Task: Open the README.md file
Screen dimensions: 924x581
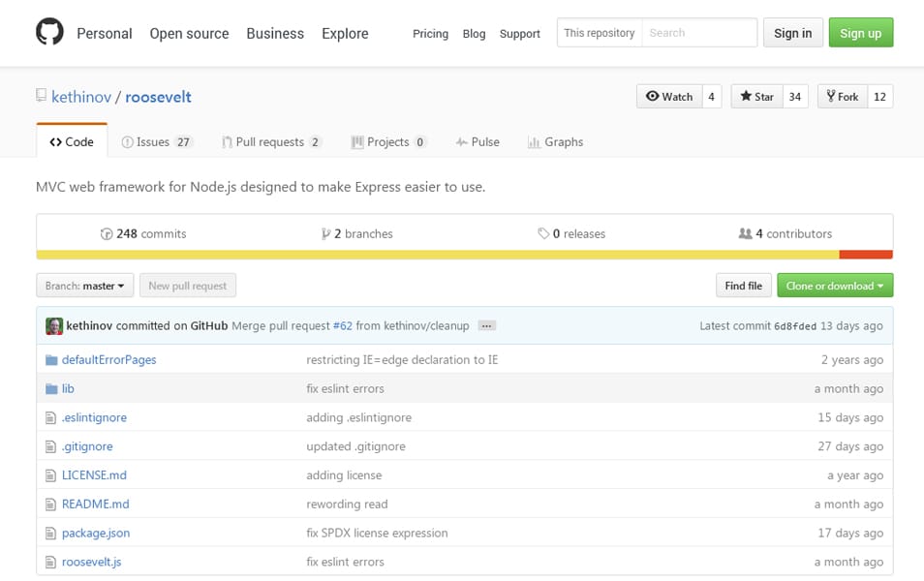Action: point(96,505)
